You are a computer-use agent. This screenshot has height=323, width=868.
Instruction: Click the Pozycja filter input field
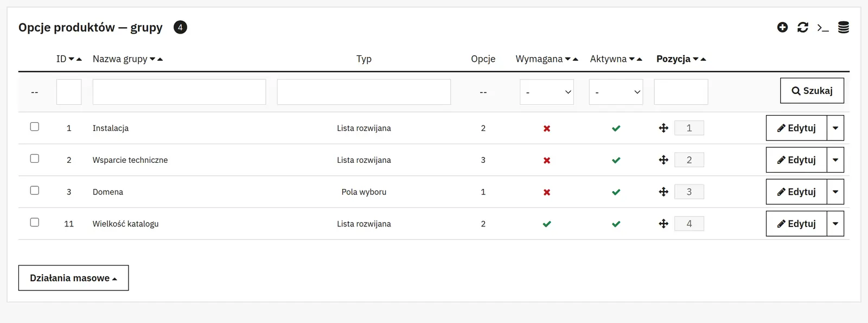point(681,92)
